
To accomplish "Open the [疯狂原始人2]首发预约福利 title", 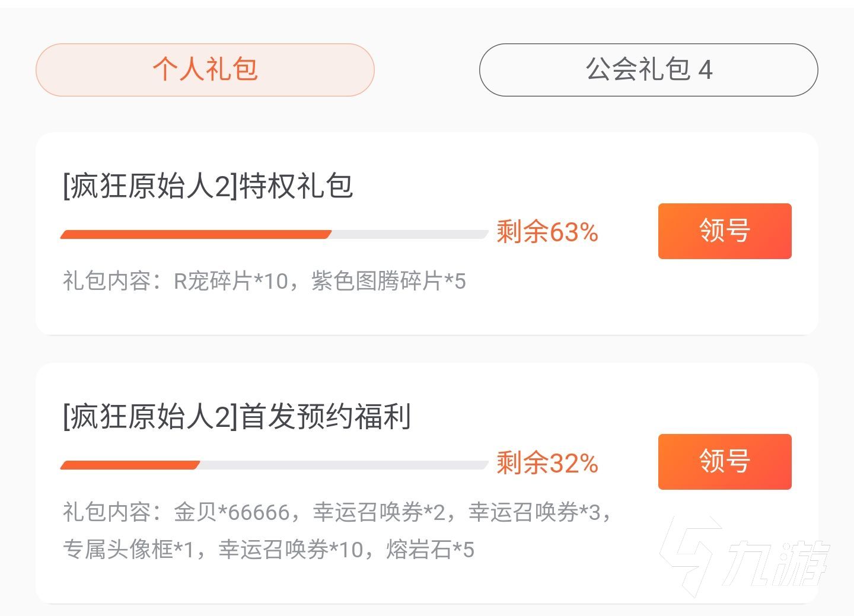I will 237,416.
